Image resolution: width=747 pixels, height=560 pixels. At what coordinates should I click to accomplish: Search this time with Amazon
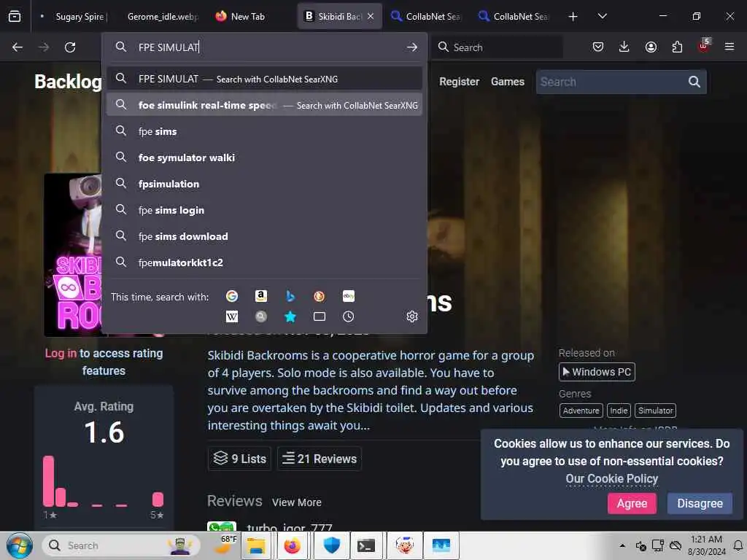point(261,296)
